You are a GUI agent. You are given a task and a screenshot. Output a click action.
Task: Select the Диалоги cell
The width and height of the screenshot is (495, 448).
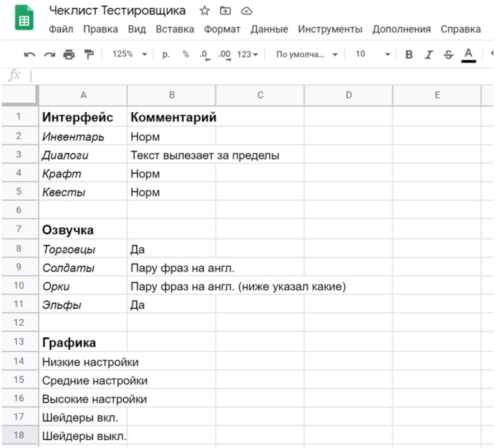tap(83, 155)
